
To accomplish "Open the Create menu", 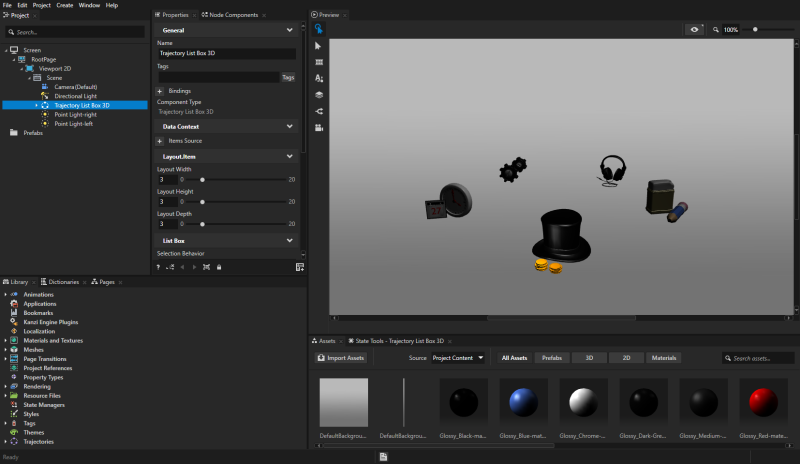I will point(64,5).
